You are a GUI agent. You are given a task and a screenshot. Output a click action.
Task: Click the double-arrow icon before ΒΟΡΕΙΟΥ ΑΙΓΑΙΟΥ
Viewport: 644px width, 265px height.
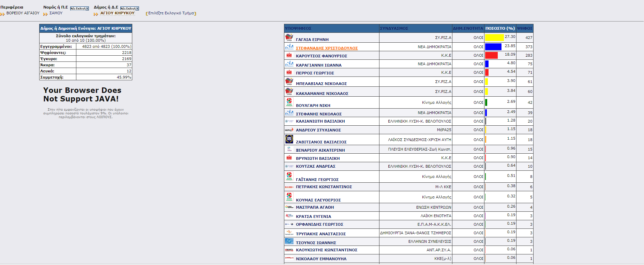click(x=3, y=14)
